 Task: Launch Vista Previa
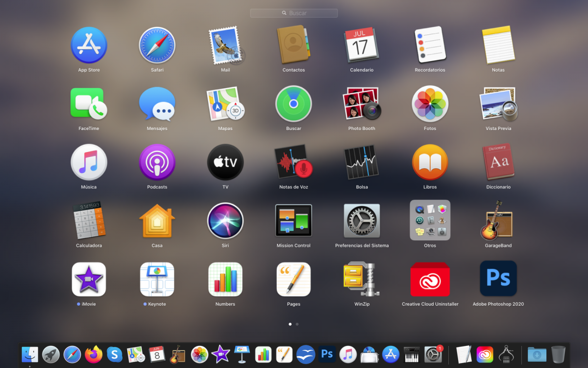498,104
